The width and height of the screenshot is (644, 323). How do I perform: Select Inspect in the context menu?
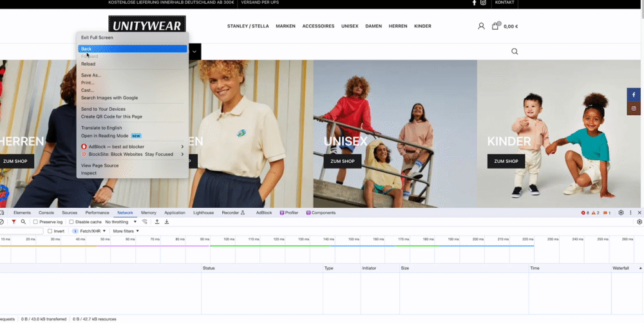[x=132, y=173]
